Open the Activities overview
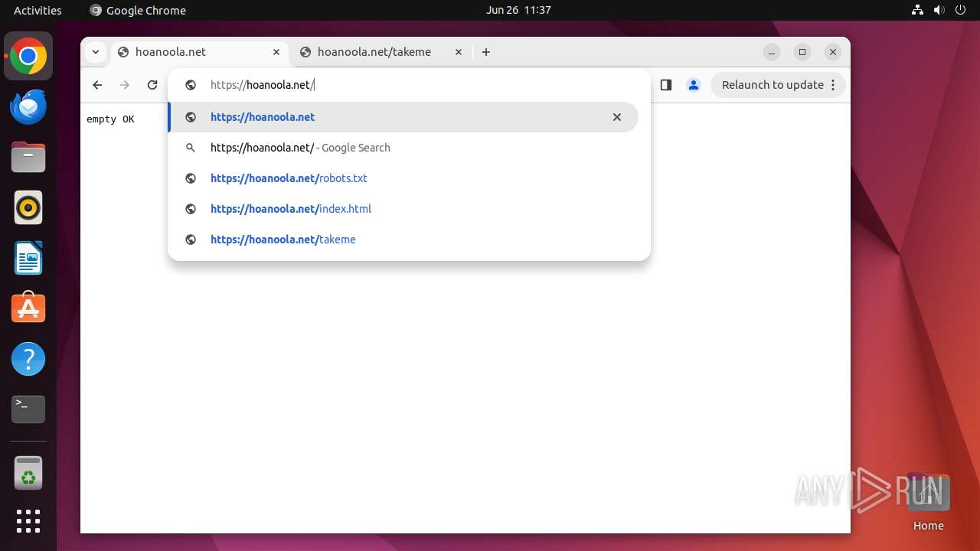 click(38, 10)
